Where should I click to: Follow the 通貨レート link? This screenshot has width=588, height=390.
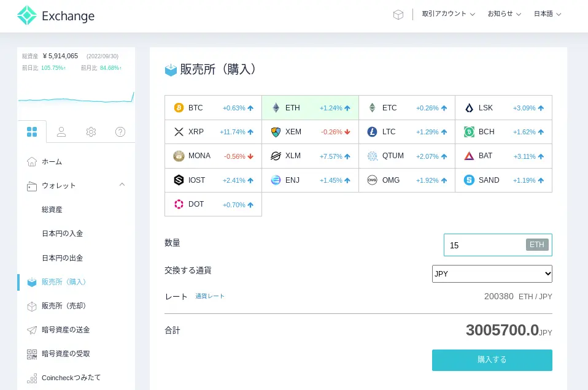click(210, 296)
